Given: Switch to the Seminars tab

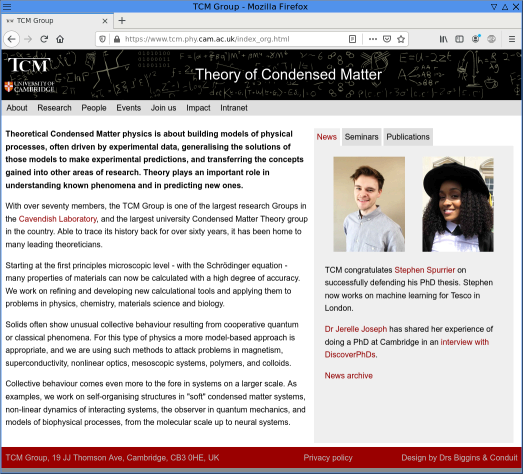Looking at the screenshot, I should click(362, 137).
